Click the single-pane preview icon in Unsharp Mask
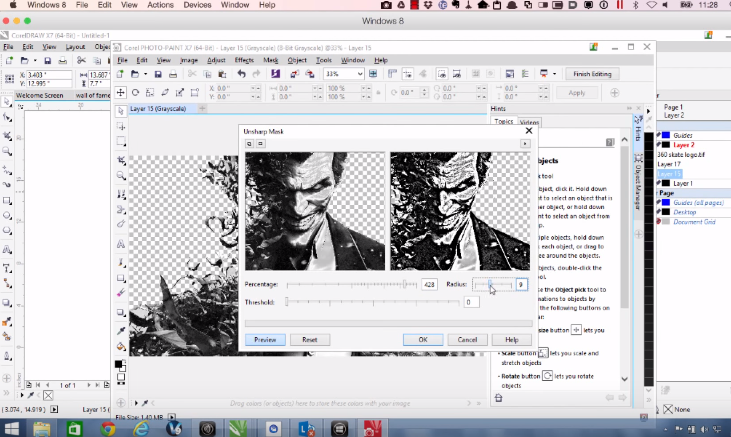Viewport: 731px width, 437px height. [x=261, y=144]
